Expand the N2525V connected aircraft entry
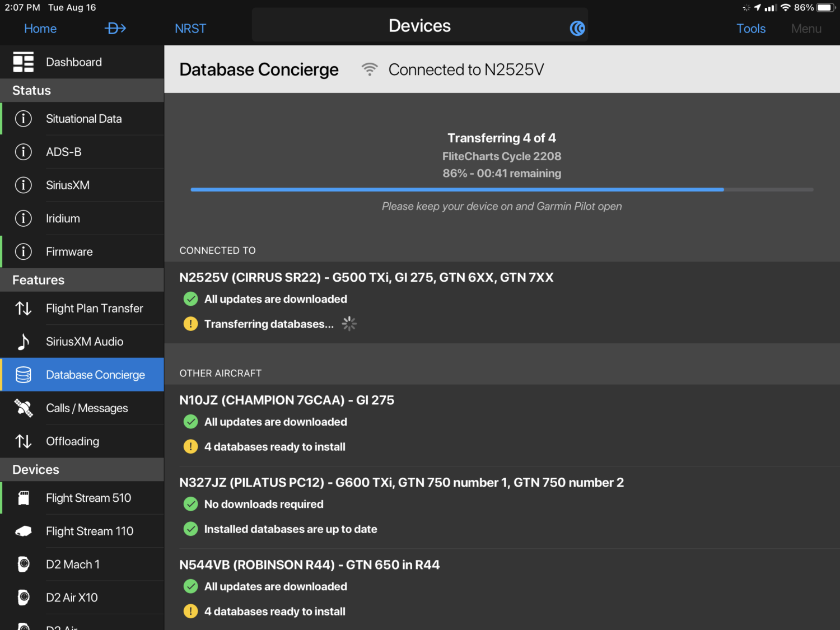This screenshot has width=840, height=630. [x=366, y=277]
